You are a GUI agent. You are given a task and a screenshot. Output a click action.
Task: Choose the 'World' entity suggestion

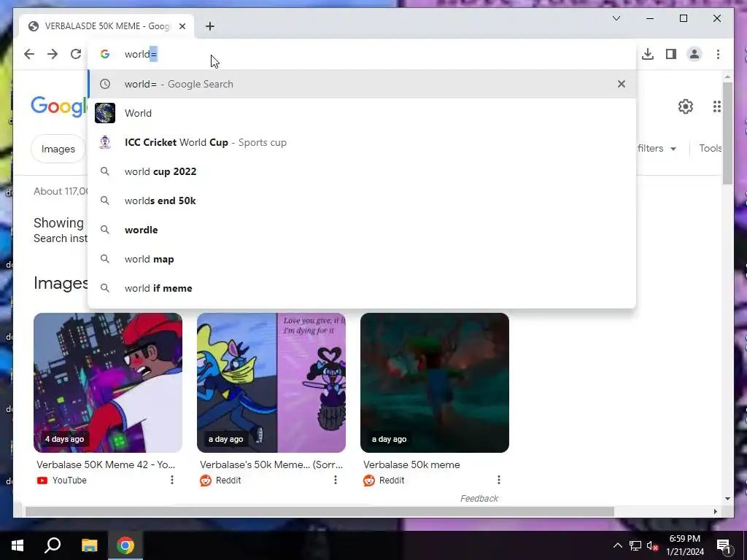pyautogui.click(x=362, y=113)
